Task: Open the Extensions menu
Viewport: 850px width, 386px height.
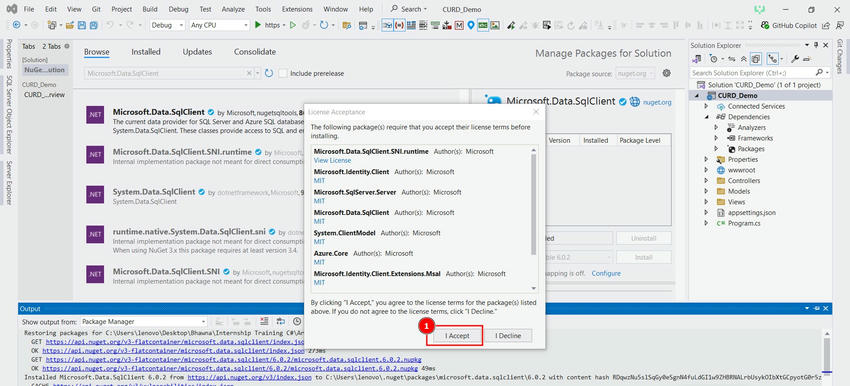Action: tap(297, 9)
